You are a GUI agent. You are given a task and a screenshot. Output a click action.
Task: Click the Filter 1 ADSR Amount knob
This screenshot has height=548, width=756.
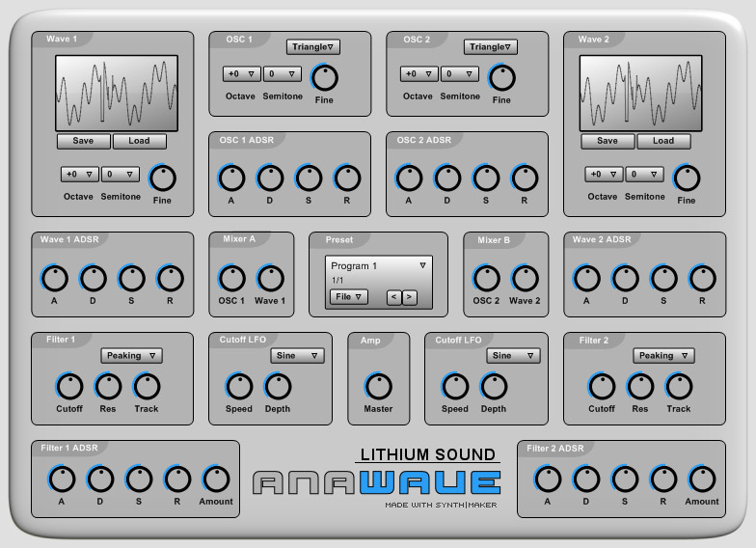[216, 479]
